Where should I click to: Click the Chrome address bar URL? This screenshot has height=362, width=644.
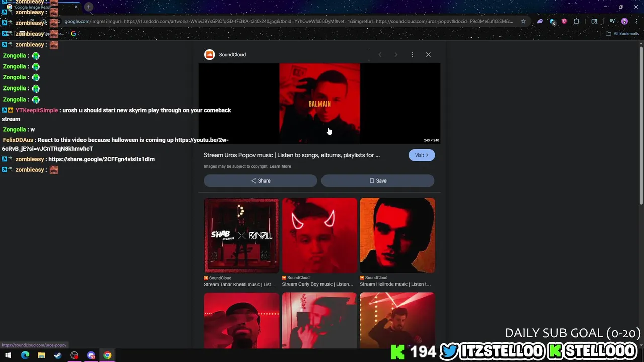288,21
